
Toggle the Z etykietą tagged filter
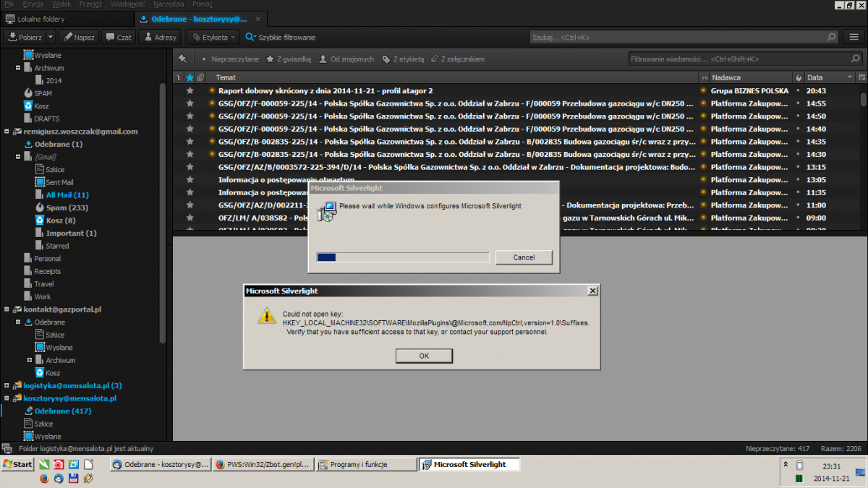tap(403, 59)
